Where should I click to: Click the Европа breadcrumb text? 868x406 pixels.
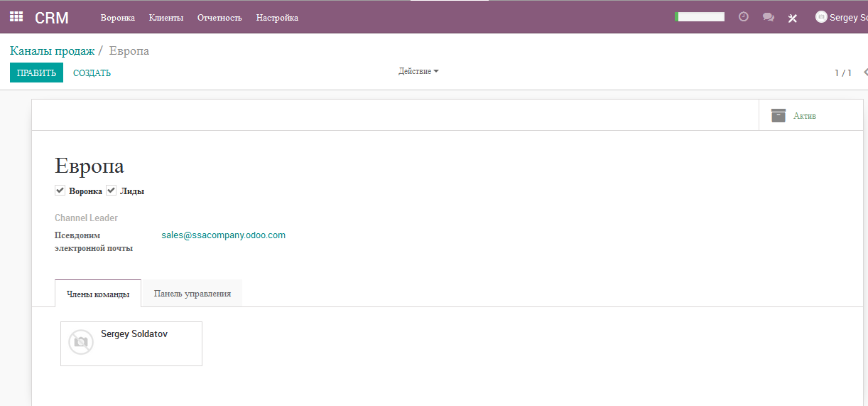click(129, 51)
